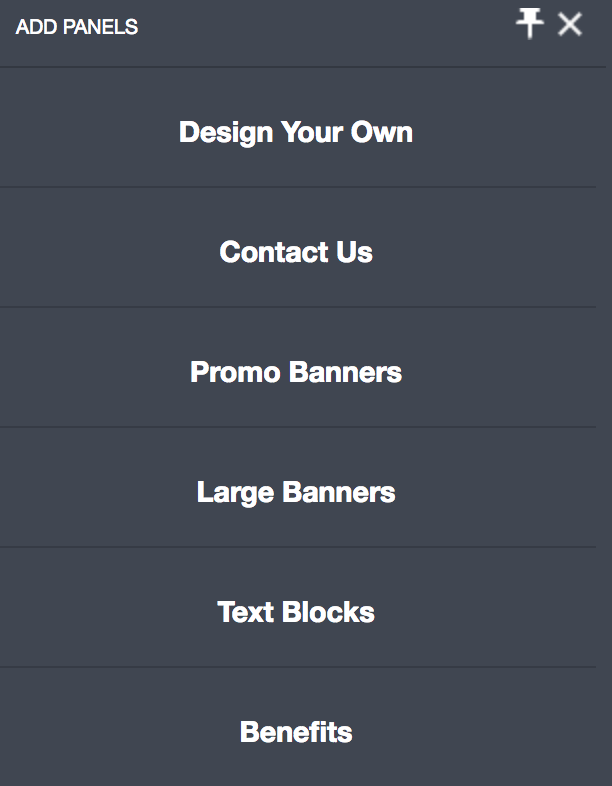
Task: Dismiss the panel list with the X icon
Action: click(570, 25)
